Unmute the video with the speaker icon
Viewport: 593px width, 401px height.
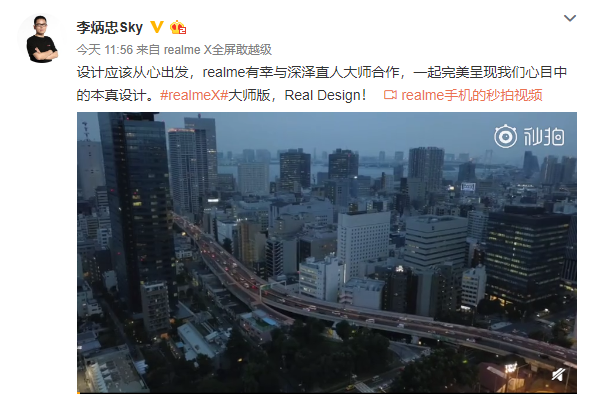(558, 375)
